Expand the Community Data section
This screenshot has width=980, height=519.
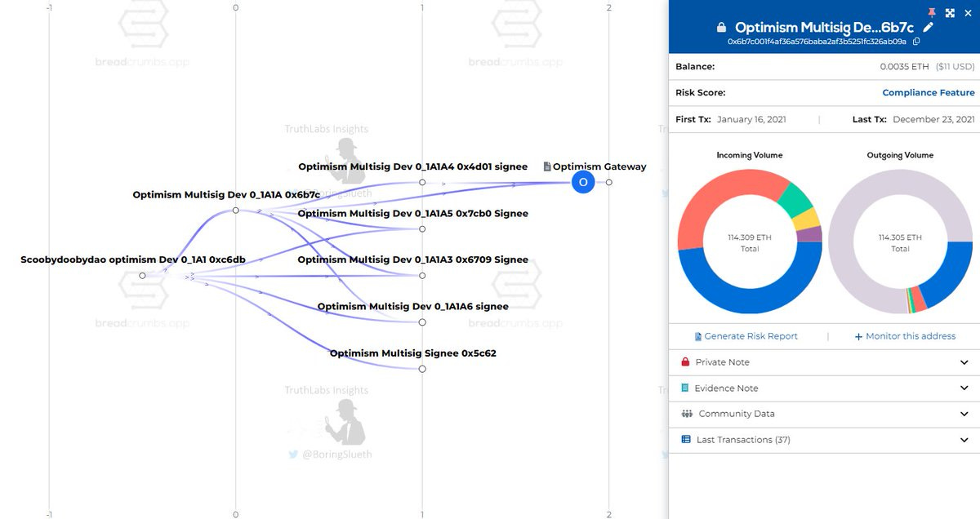point(824,414)
